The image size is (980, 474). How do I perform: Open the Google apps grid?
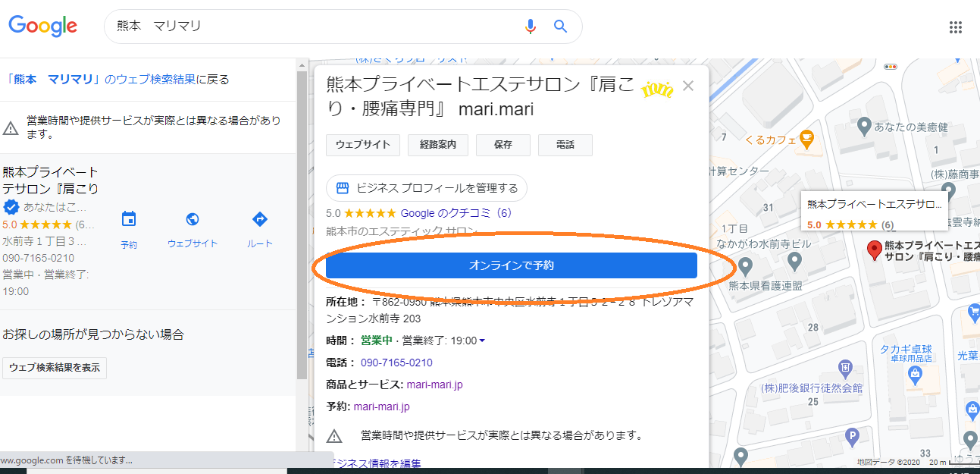coord(955,27)
